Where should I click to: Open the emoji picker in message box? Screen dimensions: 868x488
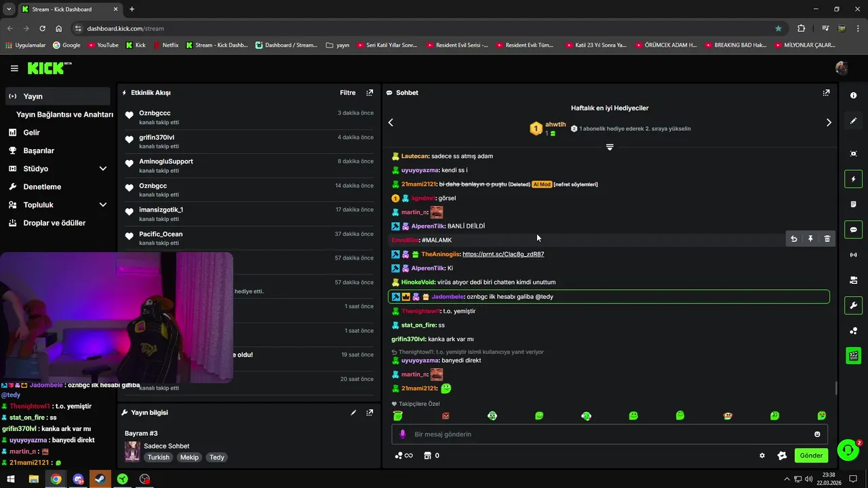tap(817, 434)
